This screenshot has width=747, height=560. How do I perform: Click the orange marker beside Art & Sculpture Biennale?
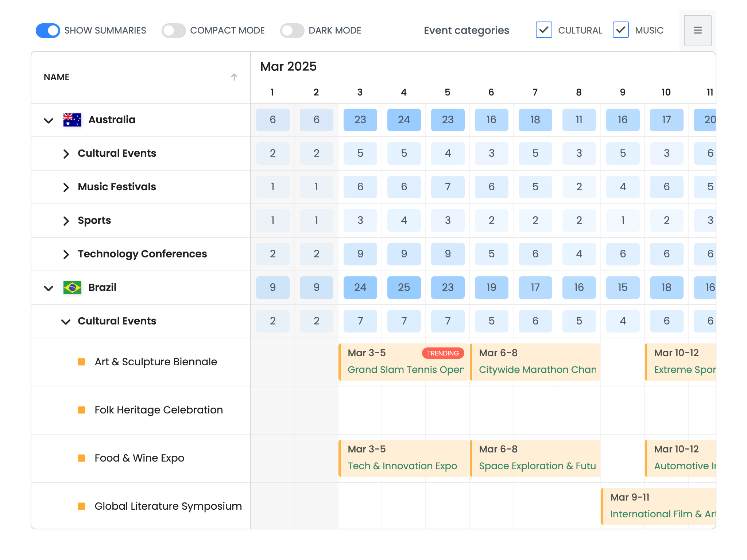coord(81,362)
